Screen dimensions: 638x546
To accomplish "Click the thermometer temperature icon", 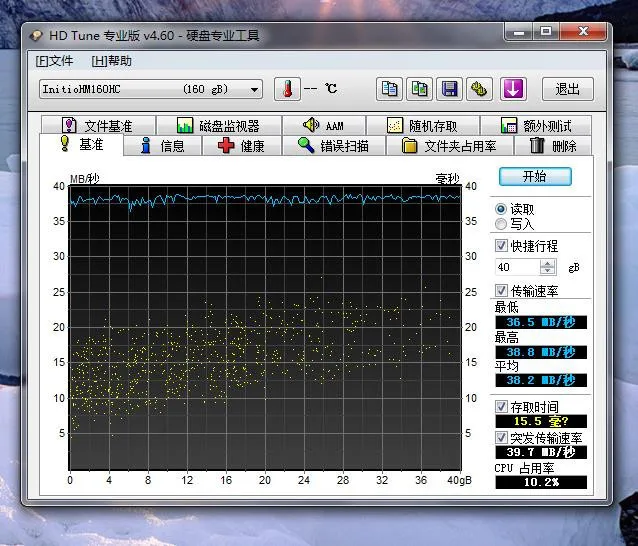I will [286, 89].
